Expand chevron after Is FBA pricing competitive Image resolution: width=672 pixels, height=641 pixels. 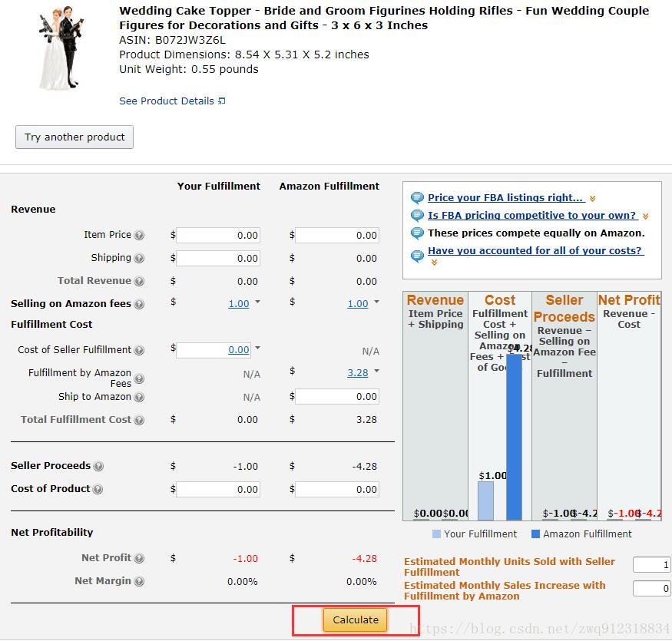click(645, 216)
